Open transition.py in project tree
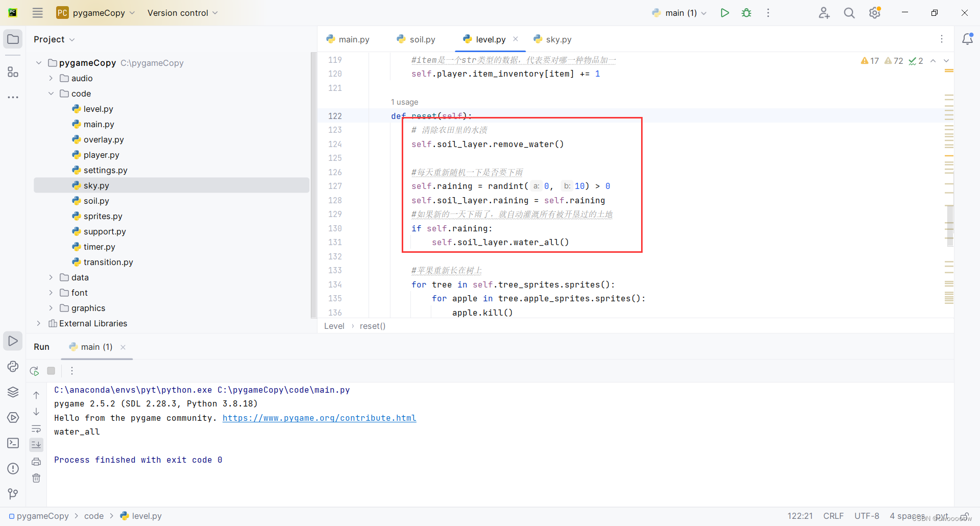Viewport: 980px width, 526px height. [x=108, y=262]
